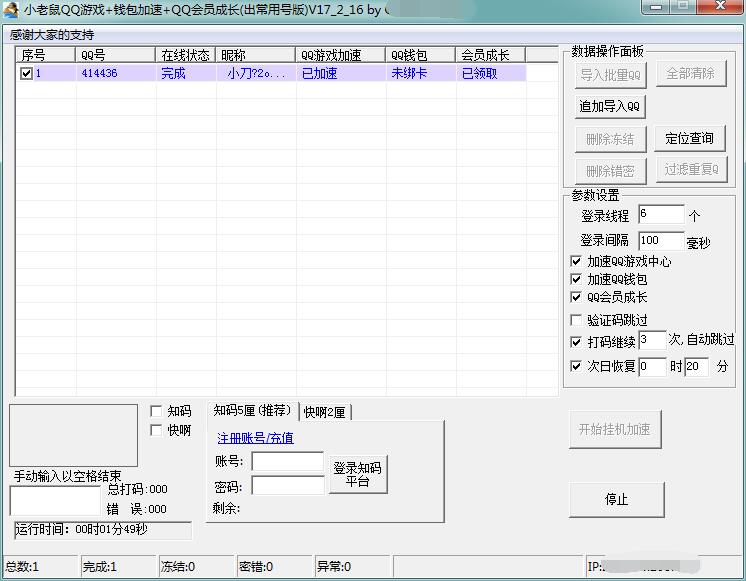The image size is (746, 581).
Task: Click the 在线状态 column header
Action: (x=186, y=55)
